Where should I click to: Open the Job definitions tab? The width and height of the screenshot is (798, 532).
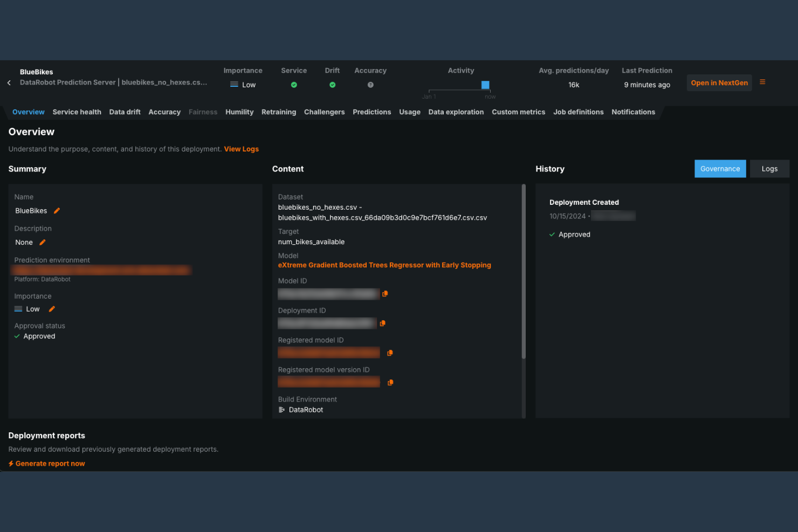579,112
